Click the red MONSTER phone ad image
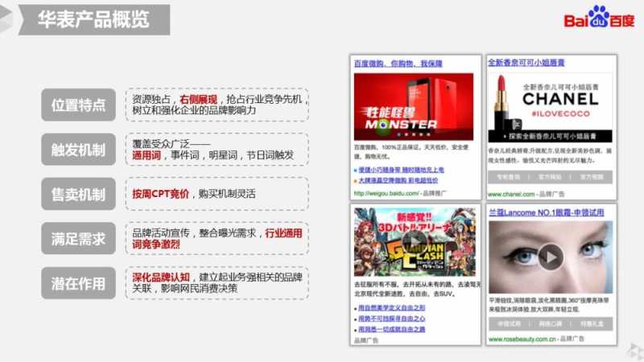The width and height of the screenshot is (644, 362). point(414,107)
